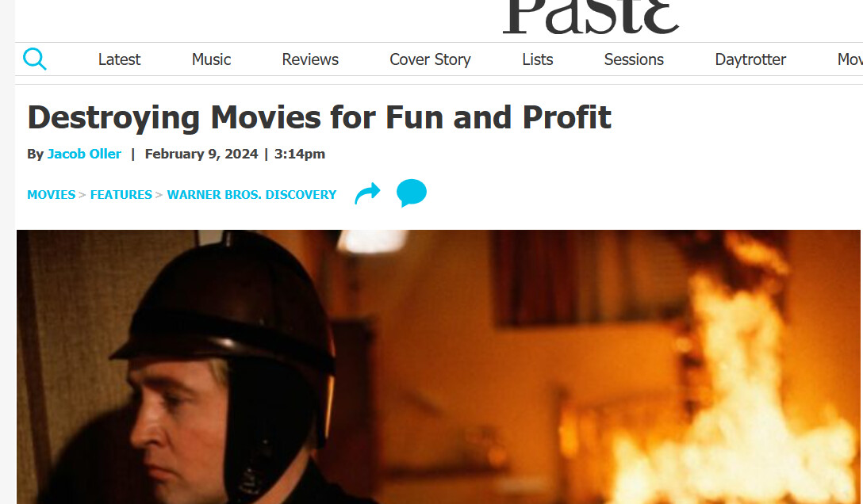
Task: Open the Lists nav item
Action: [x=538, y=59]
